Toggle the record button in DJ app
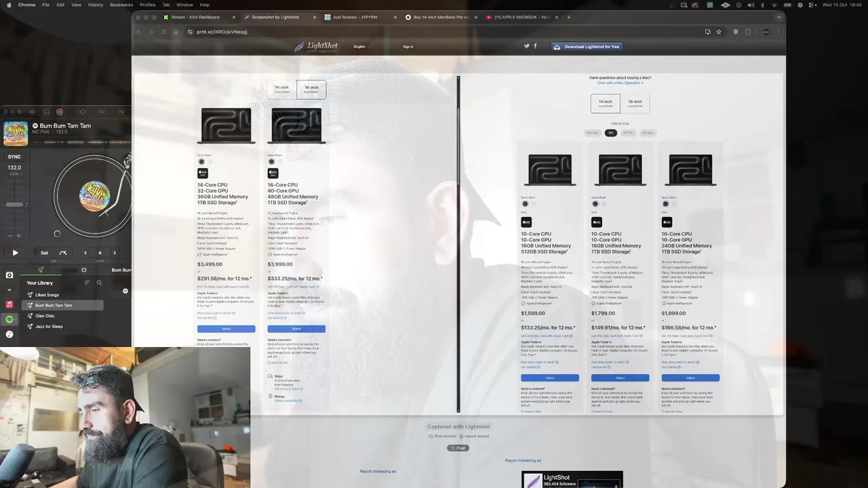The height and width of the screenshot is (488, 868). tap(60, 112)
